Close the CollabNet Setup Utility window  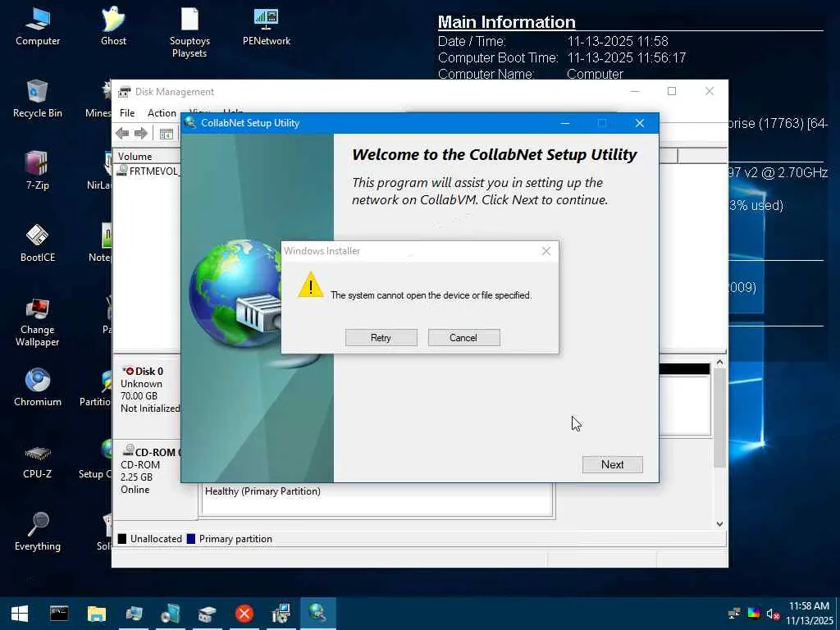point(640,123)
